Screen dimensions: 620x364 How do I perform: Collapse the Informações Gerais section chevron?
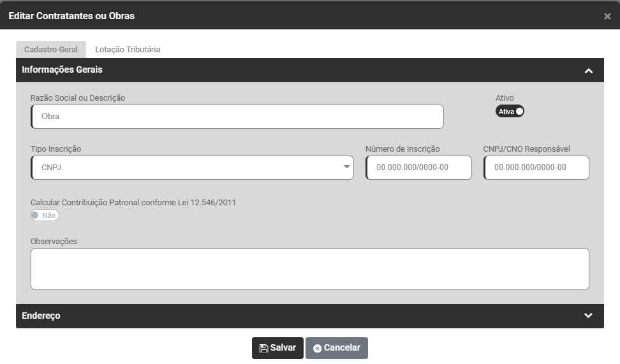click(x=588, y=71)
